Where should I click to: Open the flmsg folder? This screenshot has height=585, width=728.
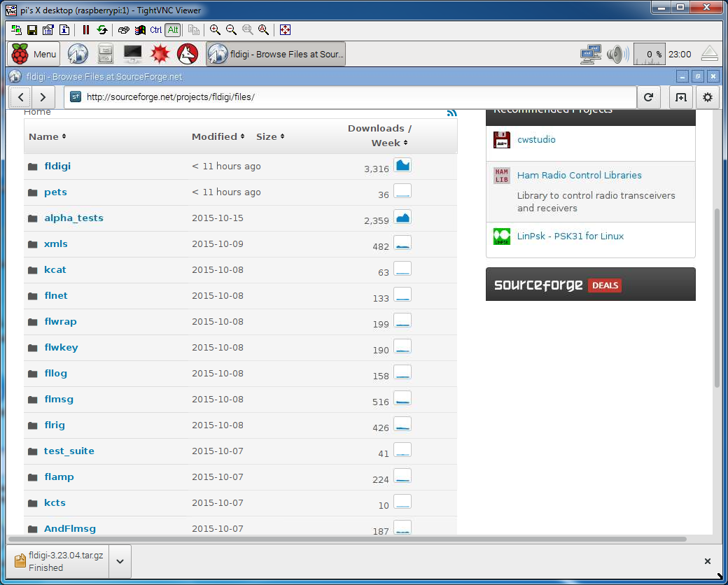pos(59,400)
